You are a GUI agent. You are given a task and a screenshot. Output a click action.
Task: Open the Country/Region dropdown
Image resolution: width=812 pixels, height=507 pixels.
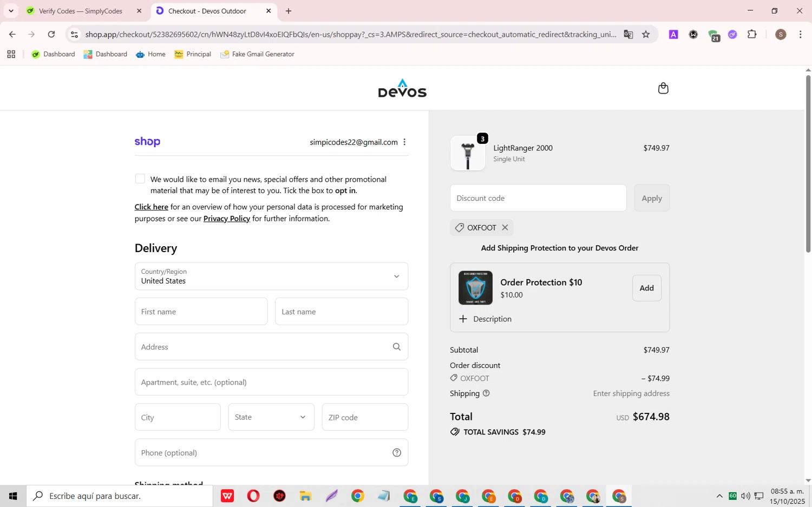click(x=271, y=276)
